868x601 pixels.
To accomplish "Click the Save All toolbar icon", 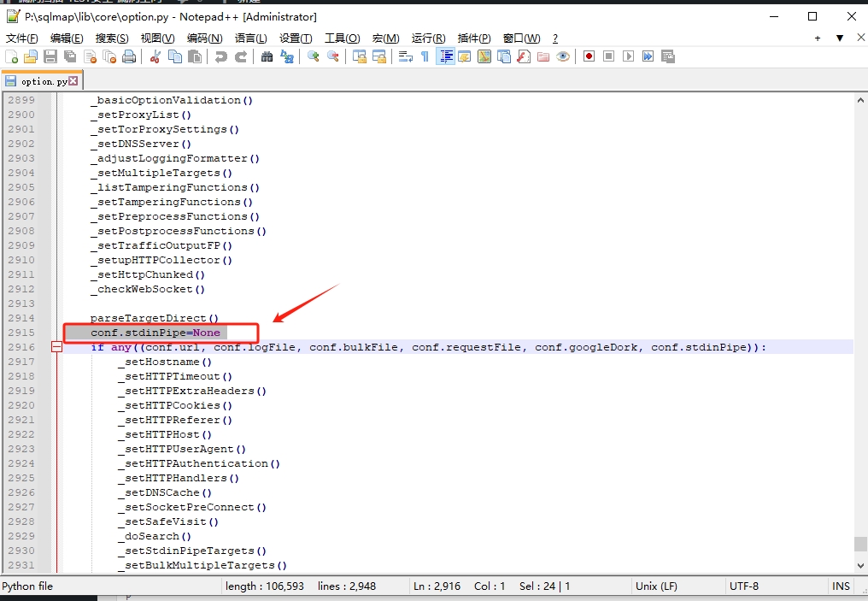I will pos(70,56).
